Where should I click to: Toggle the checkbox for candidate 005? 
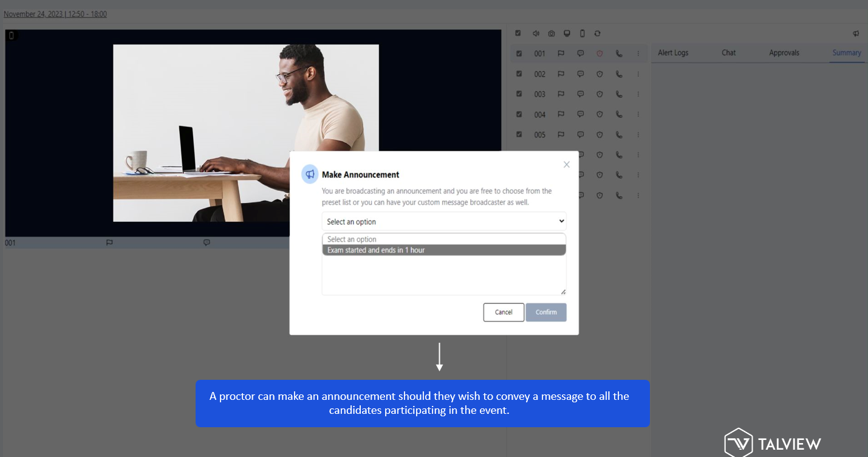click(x=519, y=134)
